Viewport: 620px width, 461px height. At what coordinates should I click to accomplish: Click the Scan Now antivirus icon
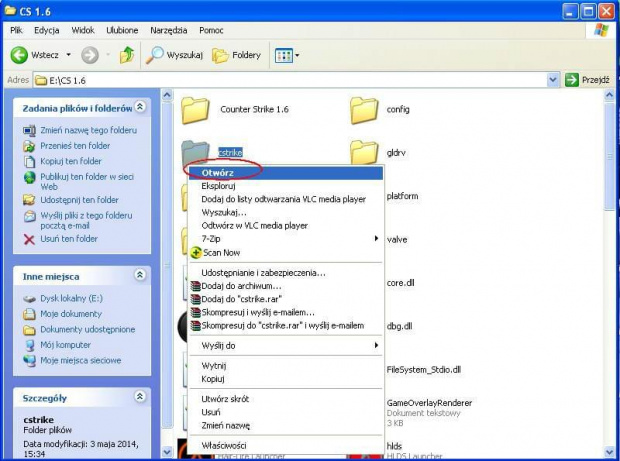[196, 253]
